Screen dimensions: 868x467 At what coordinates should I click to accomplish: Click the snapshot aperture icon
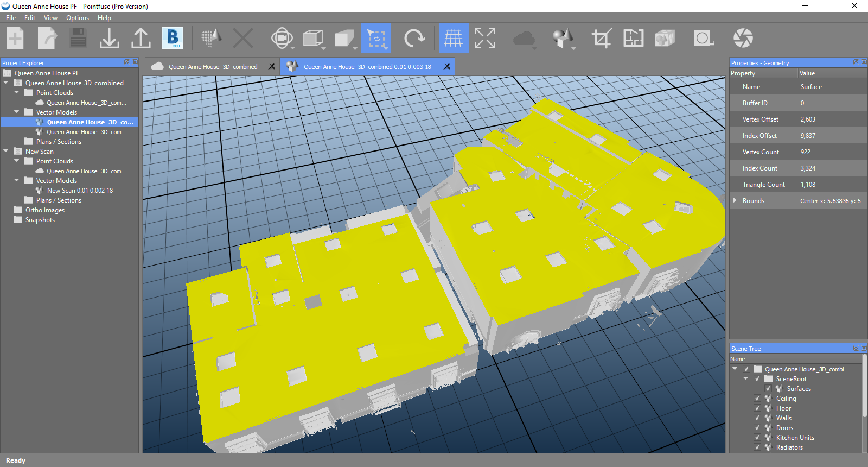coord(743,39)
